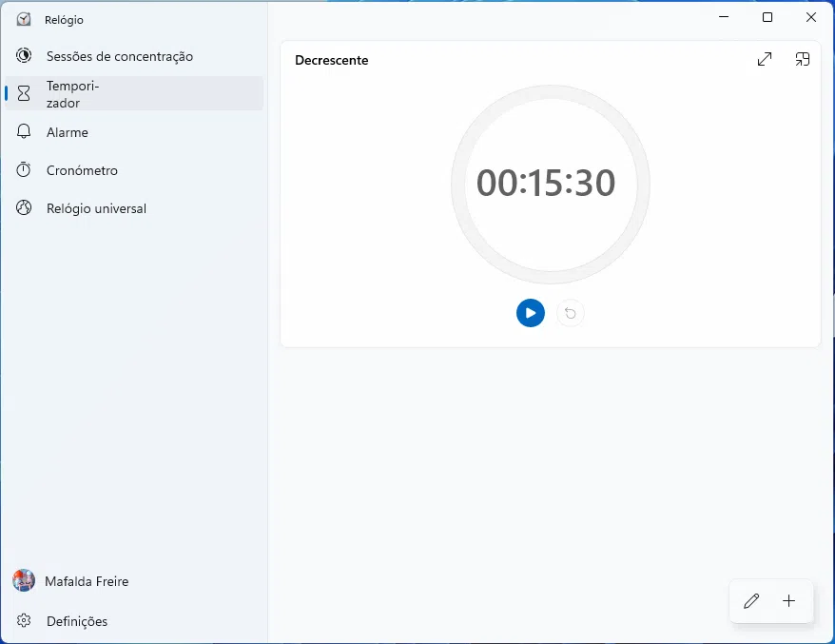Viewport: 835px width, 644px height.
Task: Start the Decrescente timer with play button
Action: (x=530, y=313)
